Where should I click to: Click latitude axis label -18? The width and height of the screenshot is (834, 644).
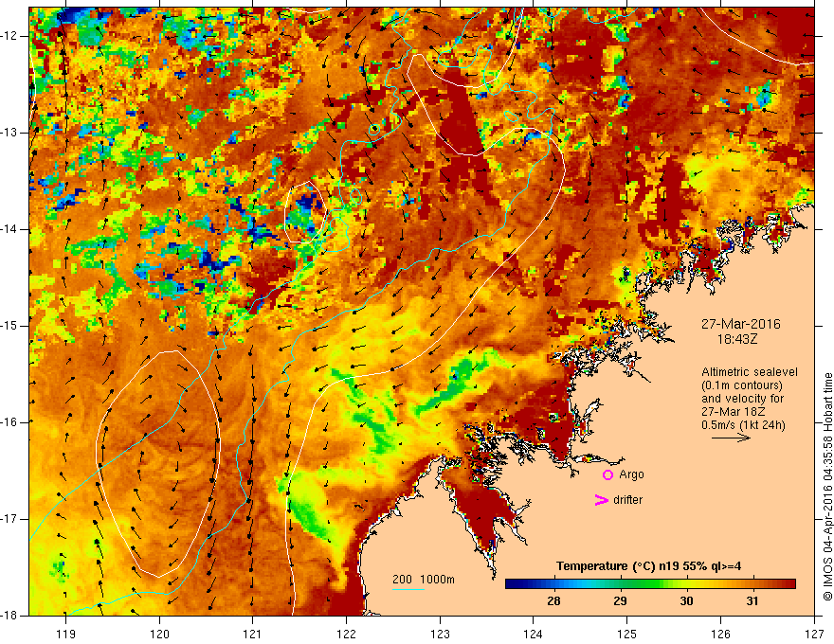[10, 616]
